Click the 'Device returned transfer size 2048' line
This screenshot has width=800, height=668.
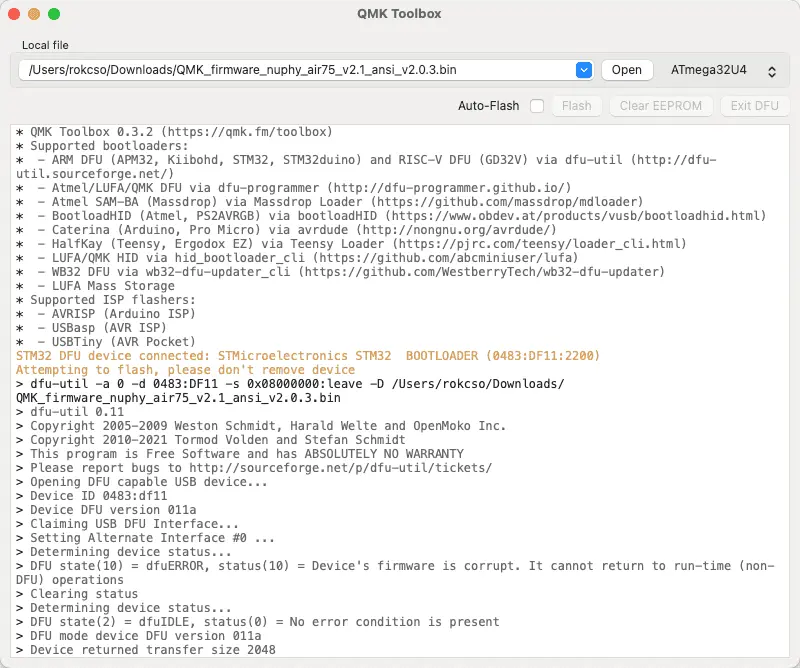click(x=145, y=650)
